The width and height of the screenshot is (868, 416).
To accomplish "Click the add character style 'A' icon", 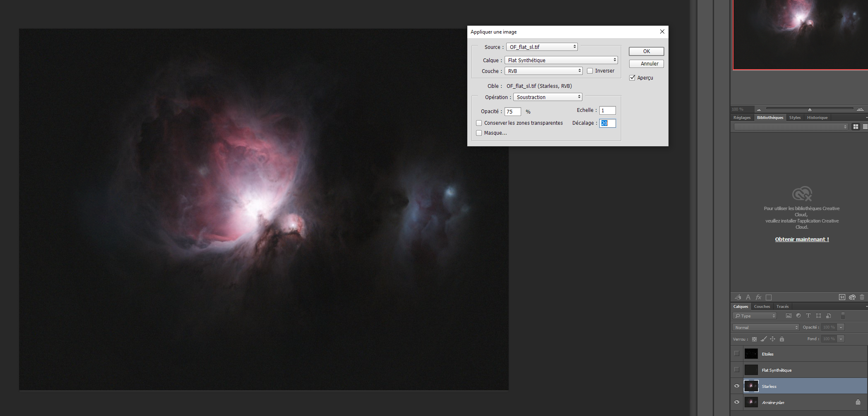I will click(748, 297).
